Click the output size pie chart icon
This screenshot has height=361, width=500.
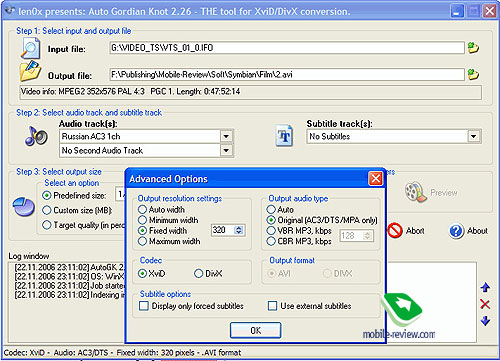point(24,206)
